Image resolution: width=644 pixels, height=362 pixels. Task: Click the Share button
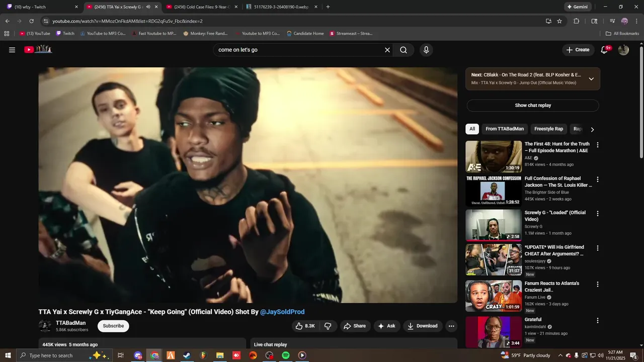pyautogui.click(x=355, y=326)
